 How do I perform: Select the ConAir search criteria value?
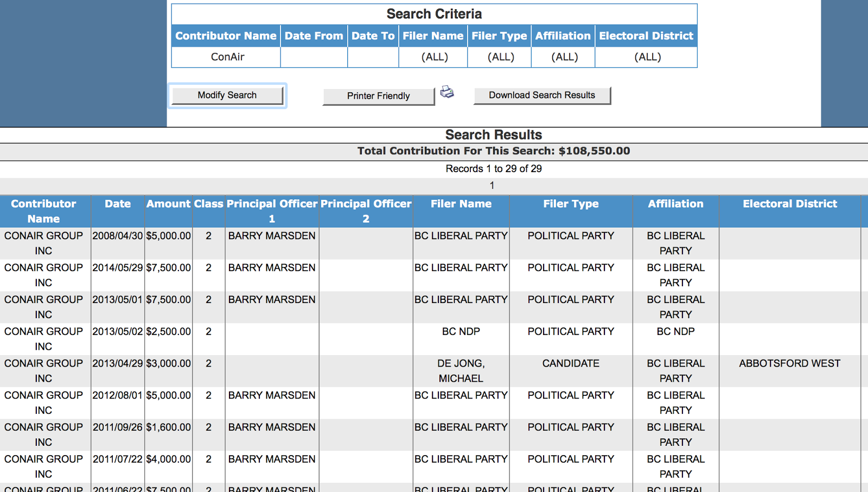(227, 57)
